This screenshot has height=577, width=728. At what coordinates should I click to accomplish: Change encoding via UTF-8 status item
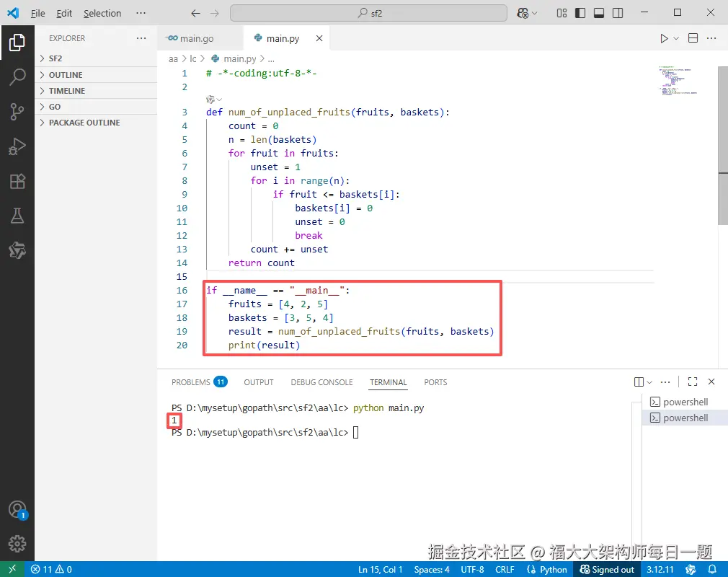[x=472, y=569]
